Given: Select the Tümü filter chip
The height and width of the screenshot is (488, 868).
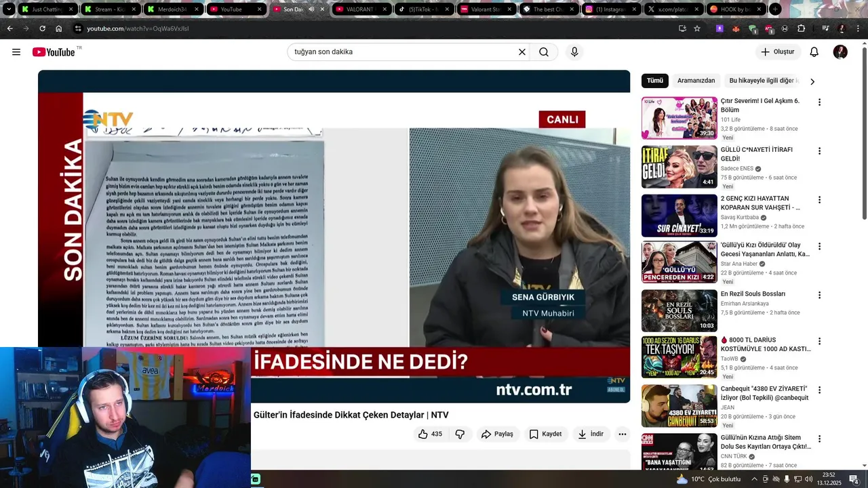Looking at the screenshot, I should pyautogui.click(x=655, y=81).
